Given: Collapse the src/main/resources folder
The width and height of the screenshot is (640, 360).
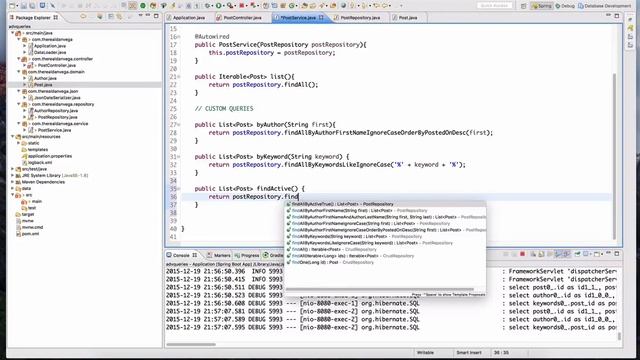Looking at the screenshot, I should [13, 137].
